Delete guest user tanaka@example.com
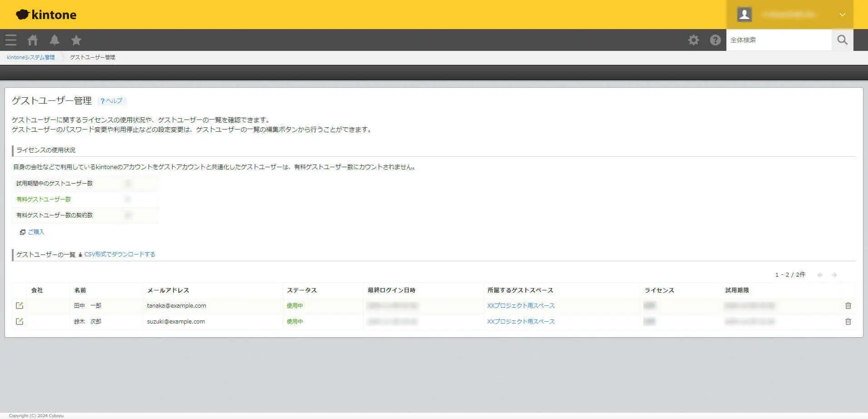 [x=848, y=305]
